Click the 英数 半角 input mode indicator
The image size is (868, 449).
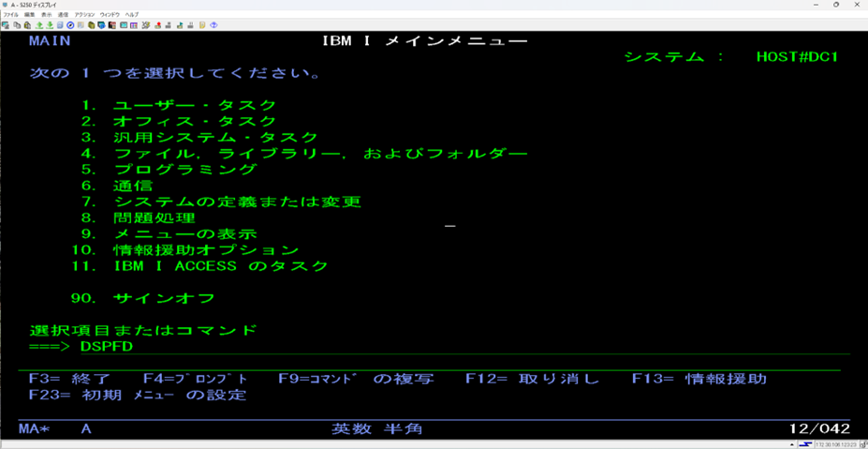377,428
